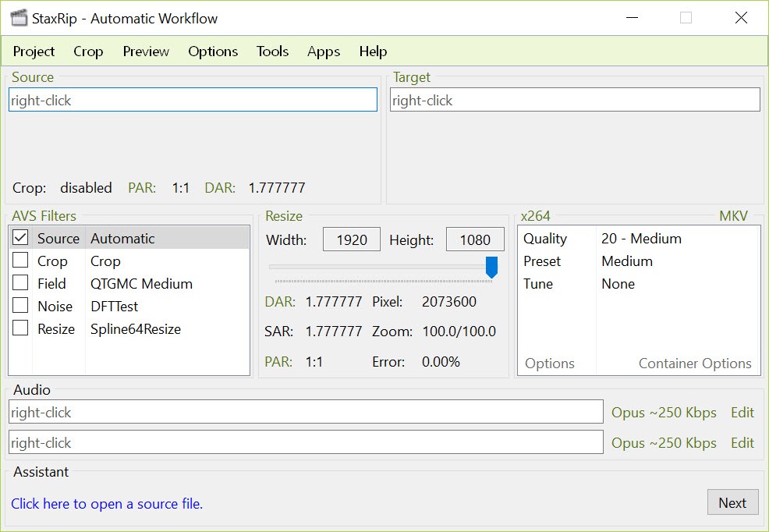Enable the Field filter checkbox

coord(20,282)
